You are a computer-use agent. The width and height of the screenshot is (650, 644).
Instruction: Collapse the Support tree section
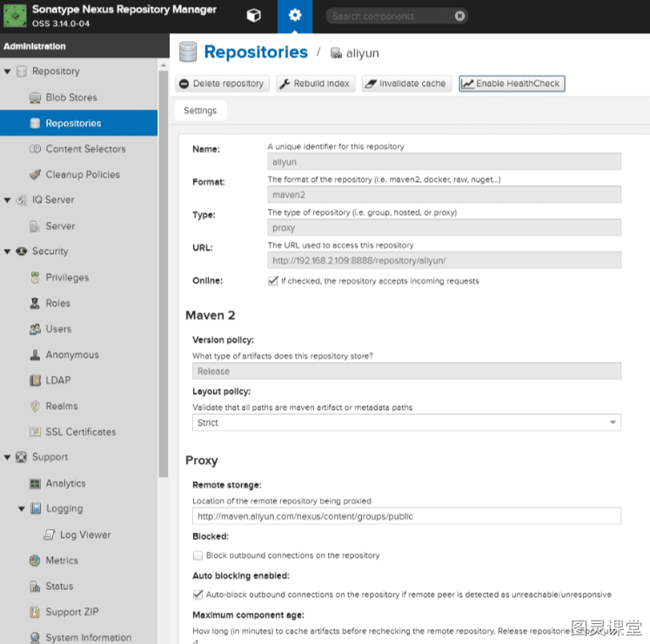click(x=7, y=457)
